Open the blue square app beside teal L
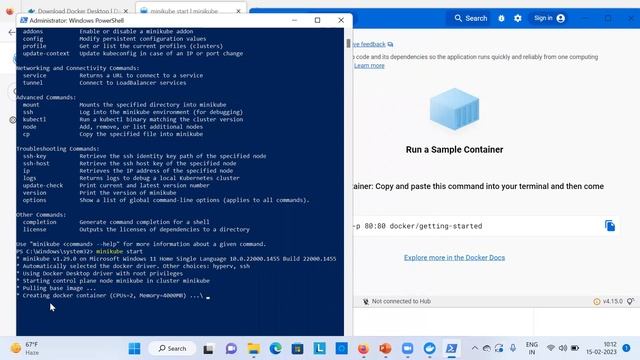This screenshot has height=360, width=640. pos(342,349)
